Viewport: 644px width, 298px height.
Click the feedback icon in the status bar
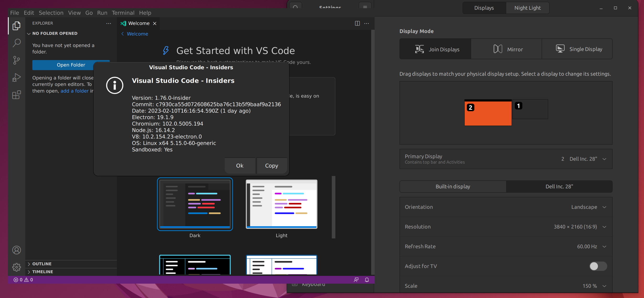click(x=356, y=280)
